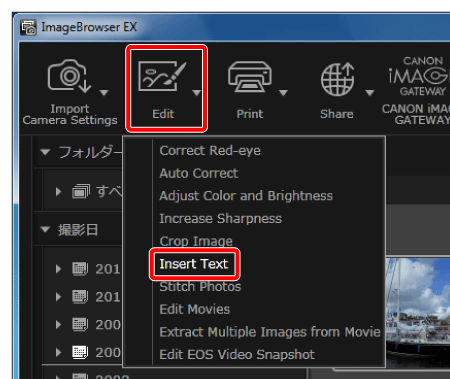
Task: Click the Import Camera Settings label
Action: (70, 114)
